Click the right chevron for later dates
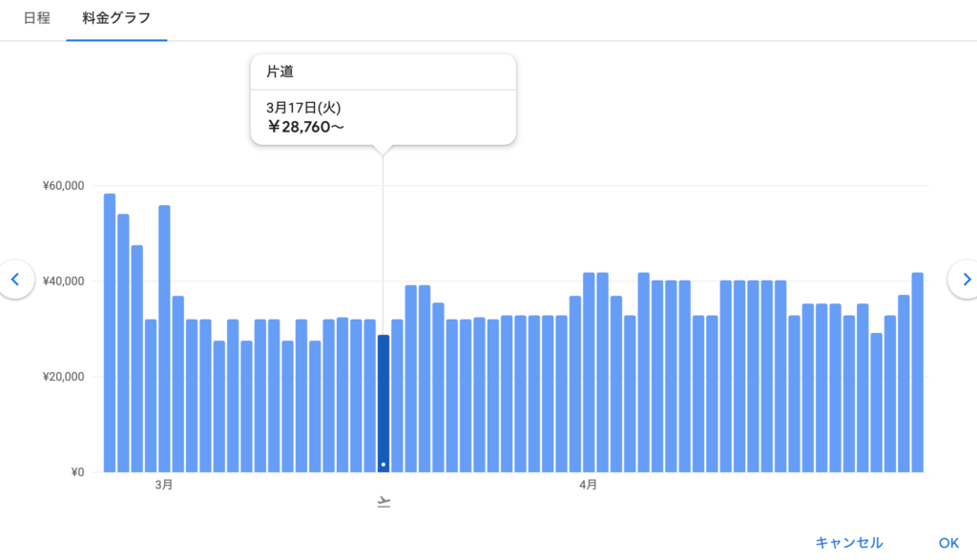This screenshot has width=977, height=560. click(962, 280)
